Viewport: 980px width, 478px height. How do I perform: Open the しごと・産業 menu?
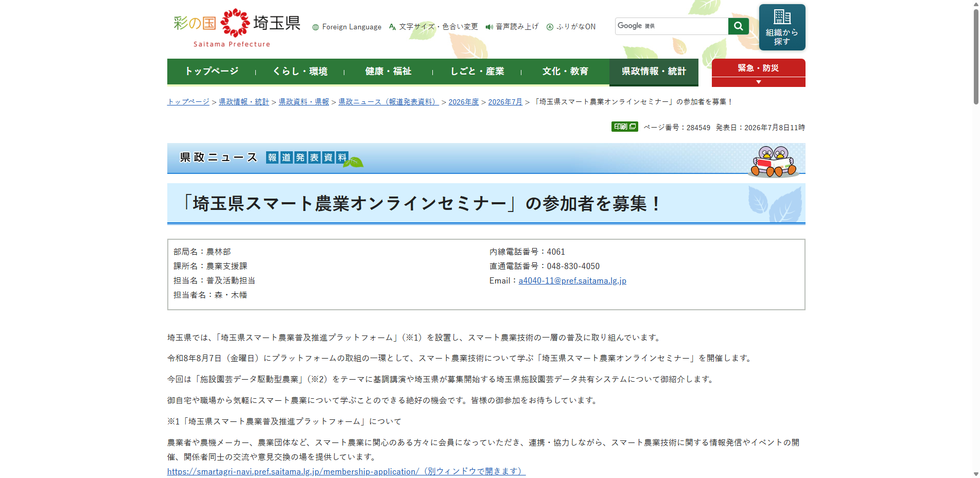477,72
